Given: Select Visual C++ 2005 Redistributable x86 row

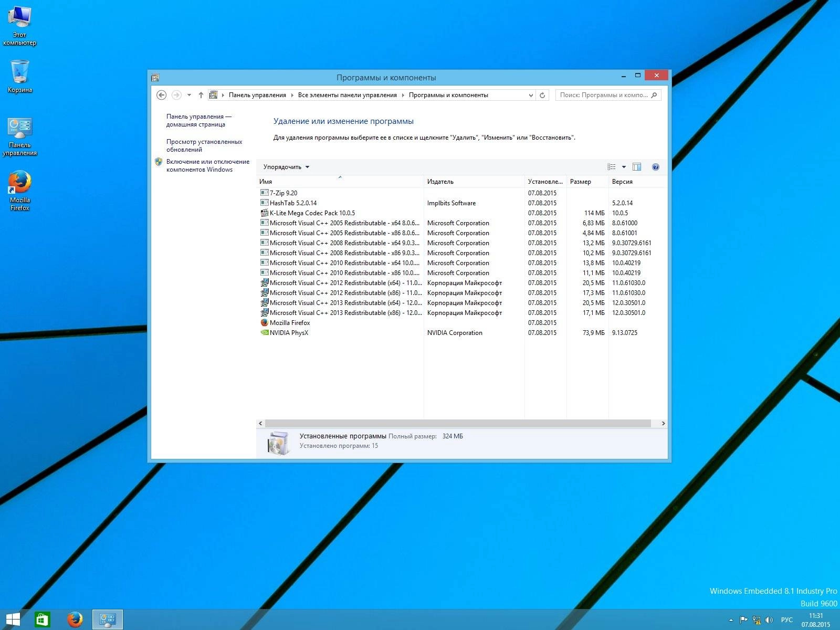Looking at the screenshot, I should pyautogui.click(x=461, y=233).
